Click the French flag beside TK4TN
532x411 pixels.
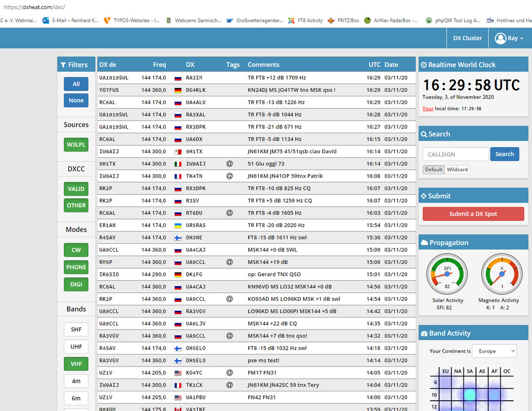click(178, 176)
